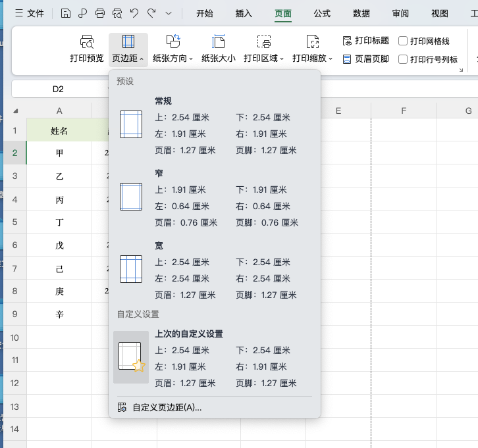Click the select-all corner triangle

tap(16, 111)
